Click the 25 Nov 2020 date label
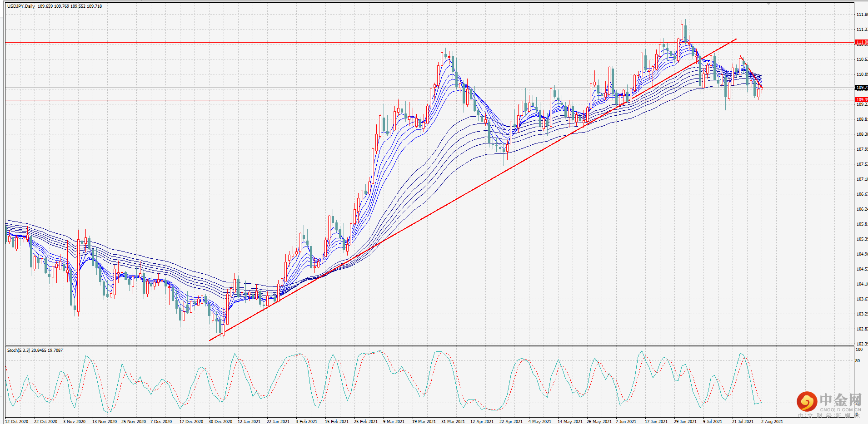This screenshot has width=868, height=424. coord(134,421)
